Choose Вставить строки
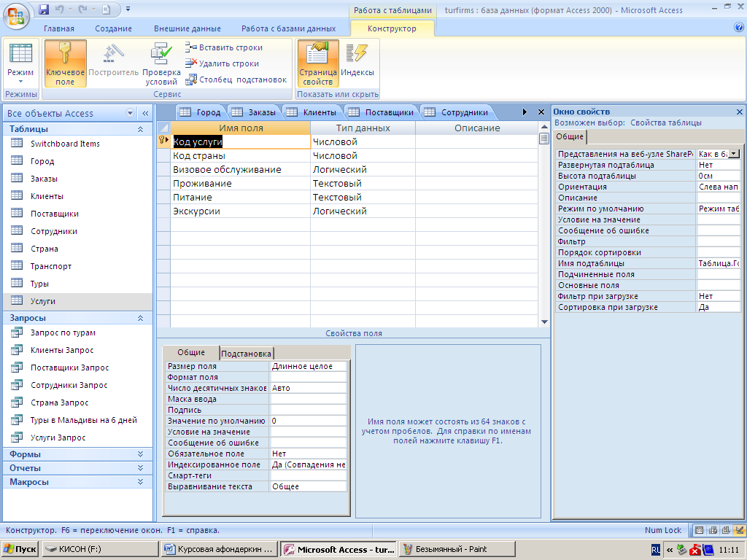Screen dimensions: 747x560 224,47
